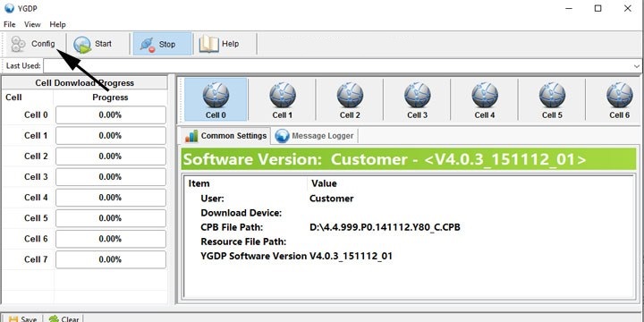This screenshot has height=322, width=644.
Task: Select the YGDP Software Version row label
Action: (x=253, y=257)
